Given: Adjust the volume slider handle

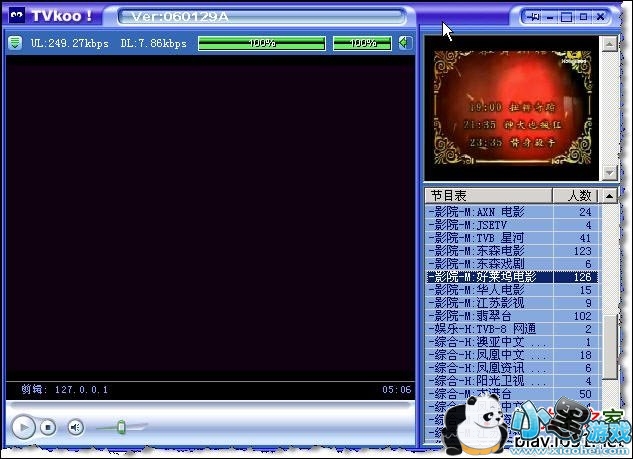Looking at the screenshot, I should pos(122,427).
